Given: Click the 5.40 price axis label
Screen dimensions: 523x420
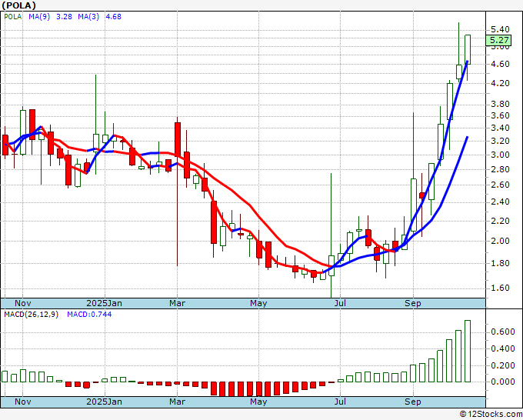Looking at the screenshot, I should point(499,28).
